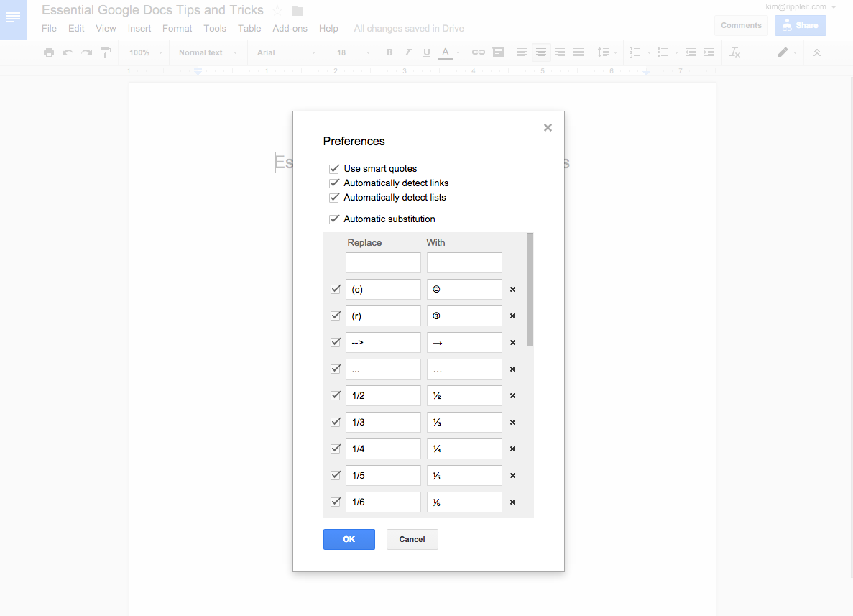Viewport: 853px width, 616px height.
Task: Toggle Automatically detect lists
Action: (334, 198)
